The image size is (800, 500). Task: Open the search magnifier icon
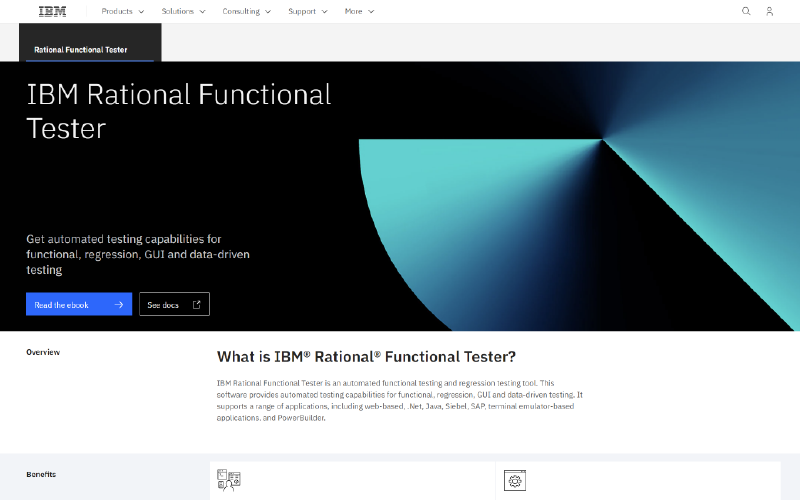click(x=746, y=11)
